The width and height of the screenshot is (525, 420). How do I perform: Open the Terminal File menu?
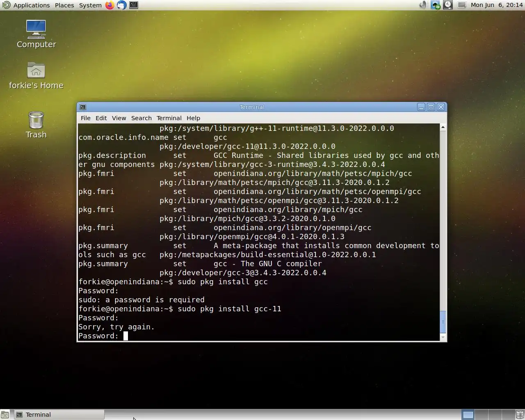[86, 118]
